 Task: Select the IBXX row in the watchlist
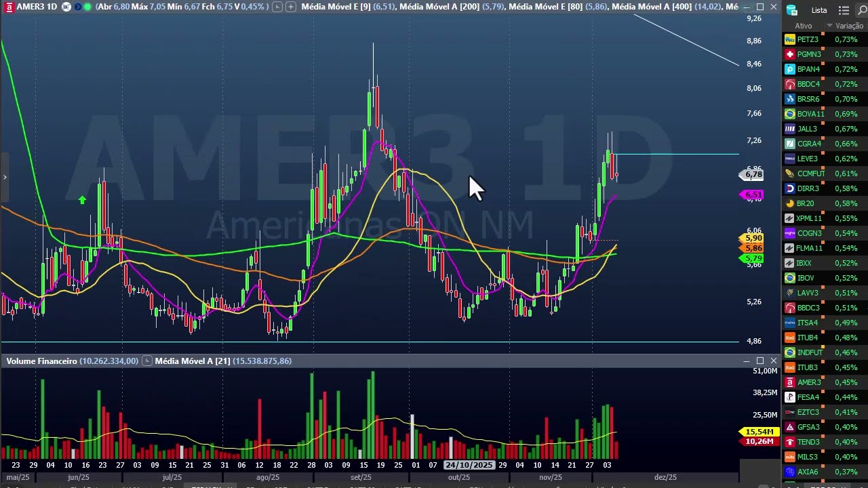click(825, 263)
